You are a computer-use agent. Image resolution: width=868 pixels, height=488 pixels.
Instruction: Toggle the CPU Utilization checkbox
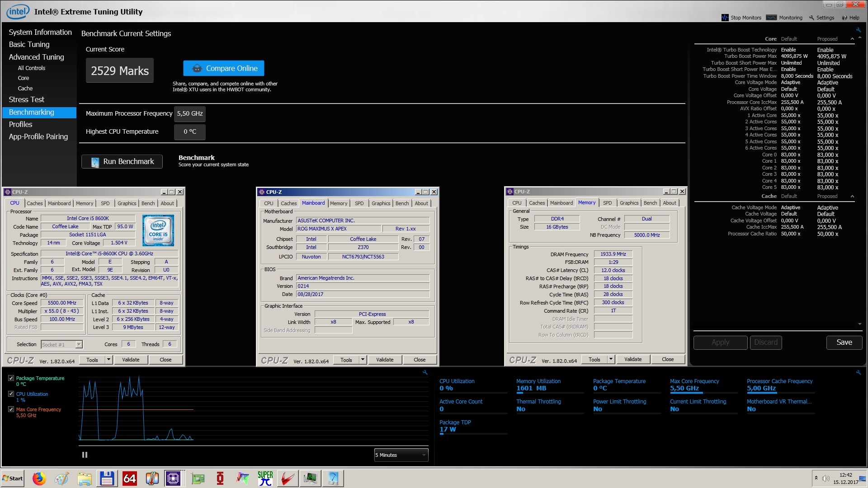(x=11, y=394)
